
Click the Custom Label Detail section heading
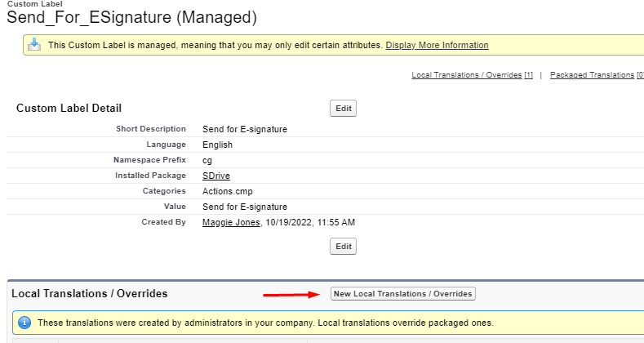pos(69,109)
